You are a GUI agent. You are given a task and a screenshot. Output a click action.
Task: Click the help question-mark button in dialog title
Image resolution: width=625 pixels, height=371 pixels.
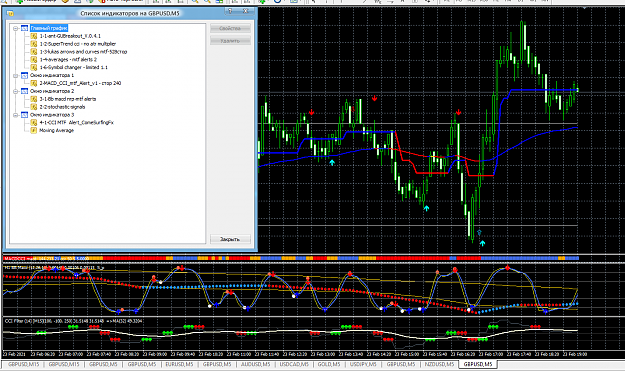(230, 11)
